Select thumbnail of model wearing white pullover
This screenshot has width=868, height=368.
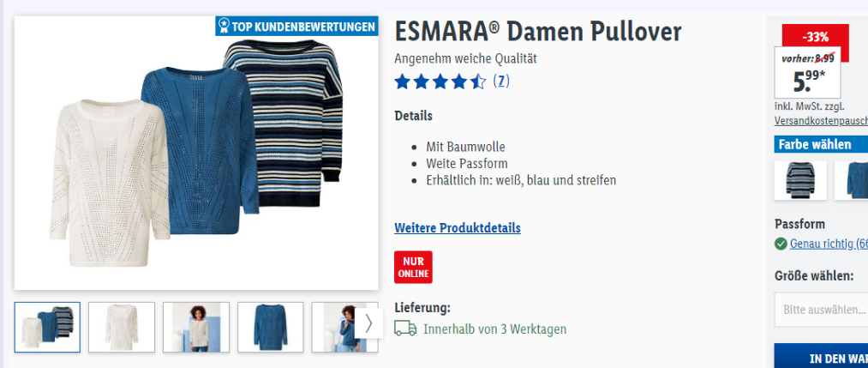[x=196, y=327]
